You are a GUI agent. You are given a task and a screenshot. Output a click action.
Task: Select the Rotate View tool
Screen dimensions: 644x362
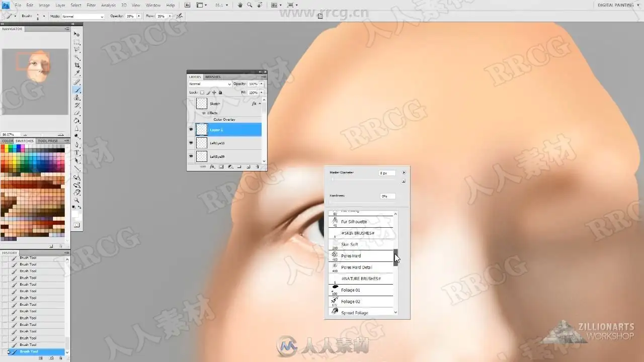[x=259, y=5]
